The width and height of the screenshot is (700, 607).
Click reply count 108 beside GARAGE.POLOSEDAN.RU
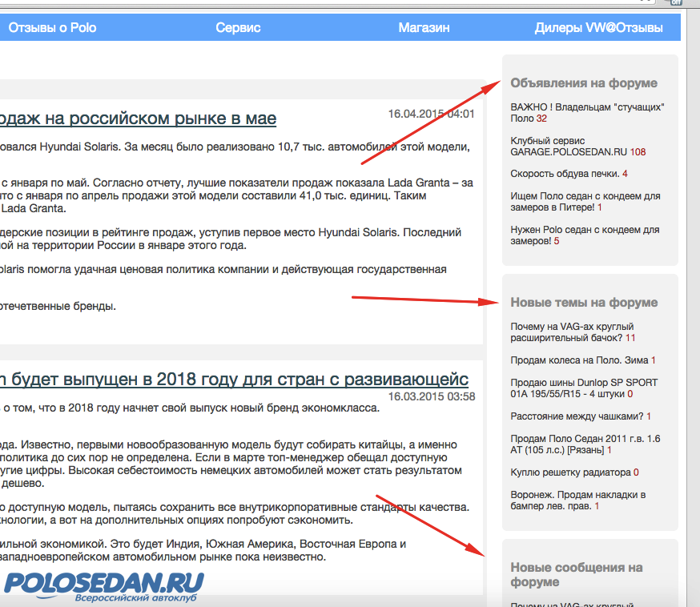(x=638, y=152)
